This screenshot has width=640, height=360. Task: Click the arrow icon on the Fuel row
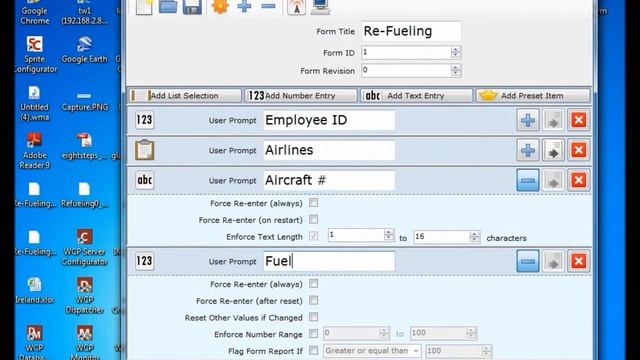pyautogui.click(x=553, y=261)
